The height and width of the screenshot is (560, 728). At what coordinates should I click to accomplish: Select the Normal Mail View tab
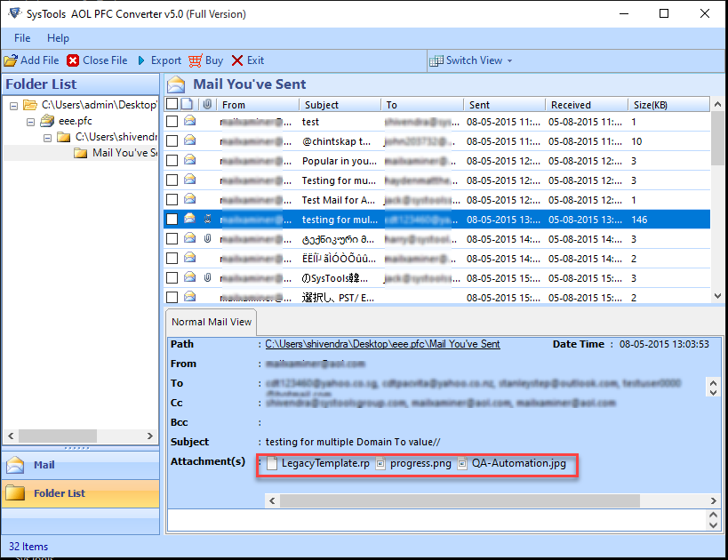(x=212, y=322)
